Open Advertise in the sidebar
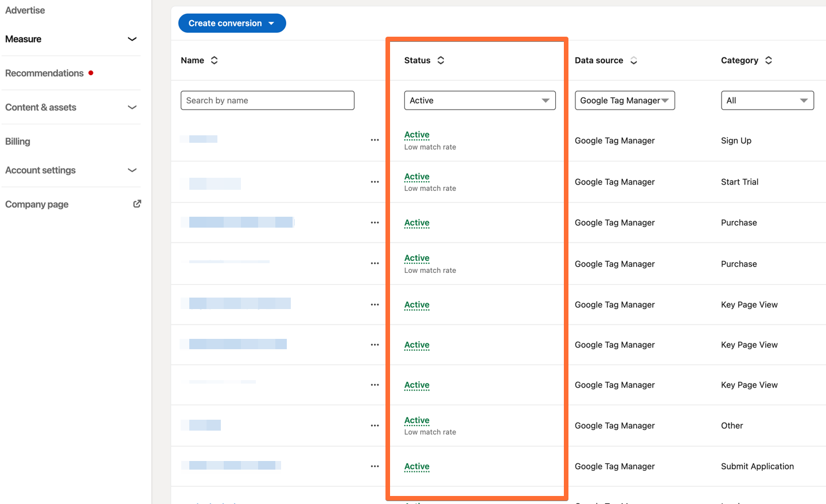The height and width of the screenshot is (504, 826). tap(25, 10)
